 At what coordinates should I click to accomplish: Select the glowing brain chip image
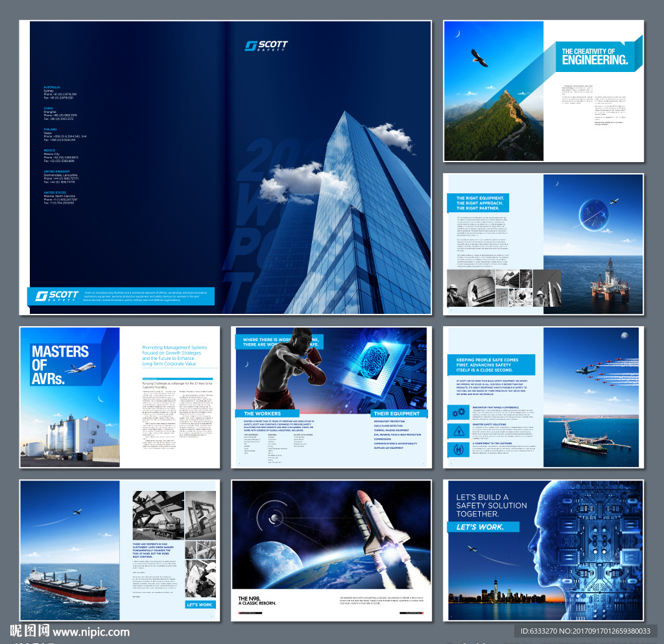pos(376,365)
